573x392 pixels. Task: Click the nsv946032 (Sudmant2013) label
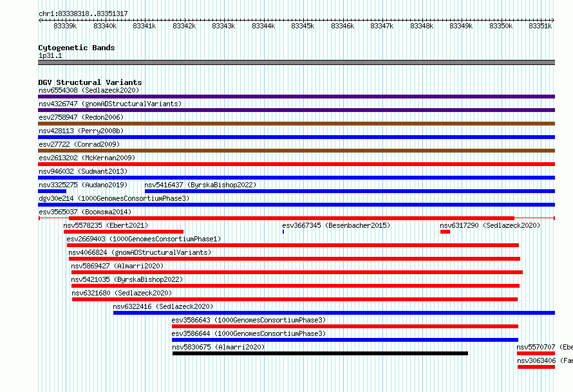(x=83, y=171)
